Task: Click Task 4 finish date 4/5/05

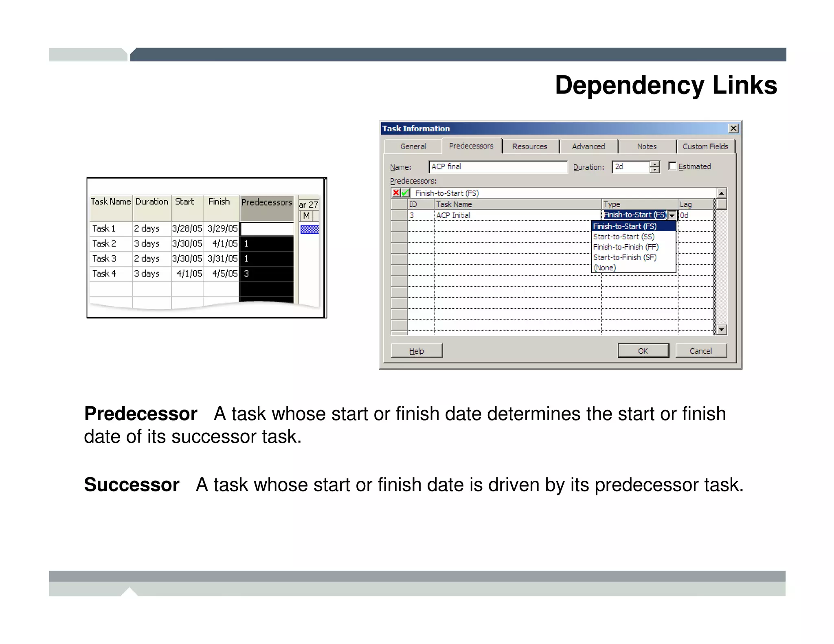Action: tap(221, 274)
